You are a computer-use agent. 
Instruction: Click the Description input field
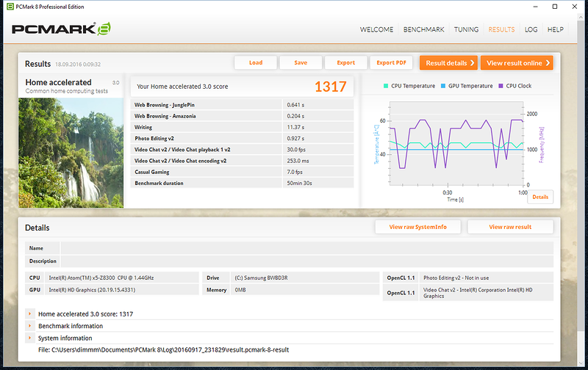[x=306, y=261]
